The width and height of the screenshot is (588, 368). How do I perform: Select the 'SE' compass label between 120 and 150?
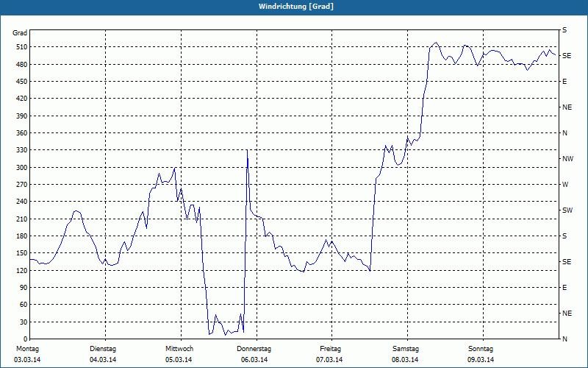567,262
